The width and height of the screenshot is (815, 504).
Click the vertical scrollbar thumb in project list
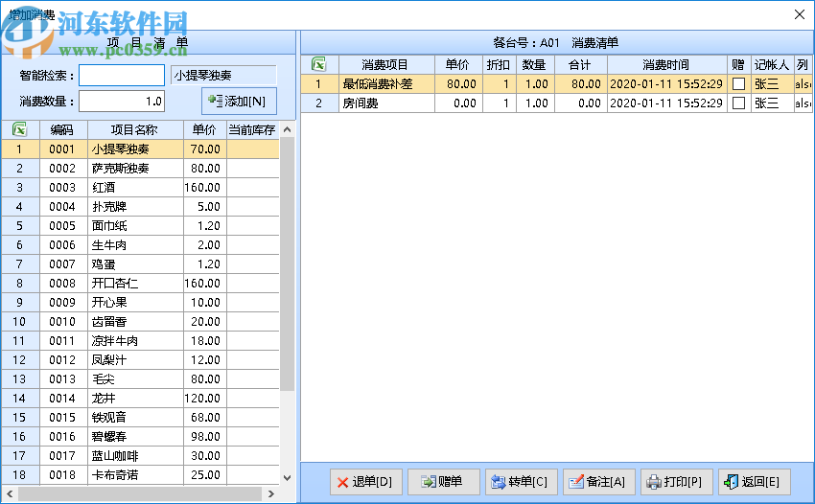(x=287, y=263)
